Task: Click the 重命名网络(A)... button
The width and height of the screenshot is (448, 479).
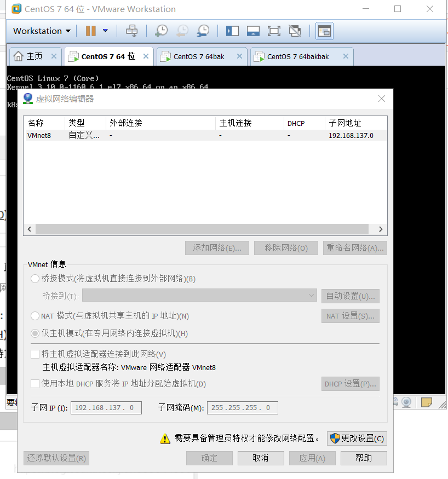Action: tap(355, 248)
